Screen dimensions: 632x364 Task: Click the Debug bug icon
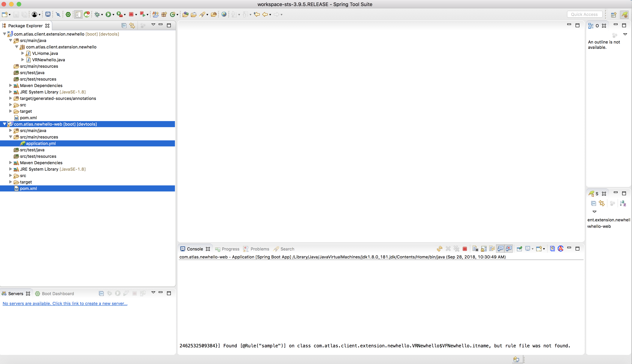97,15
